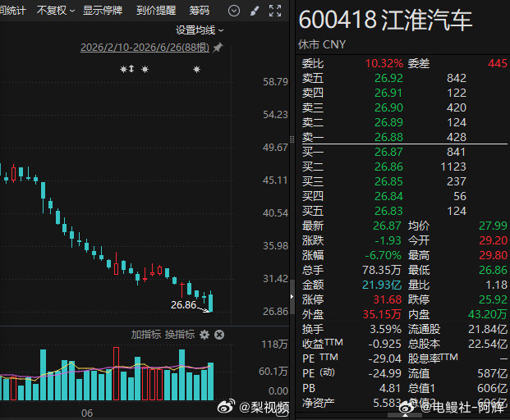510x420 pixels.
Task: Open the 筹码 chip distribution
Action: tap(199, 11)
